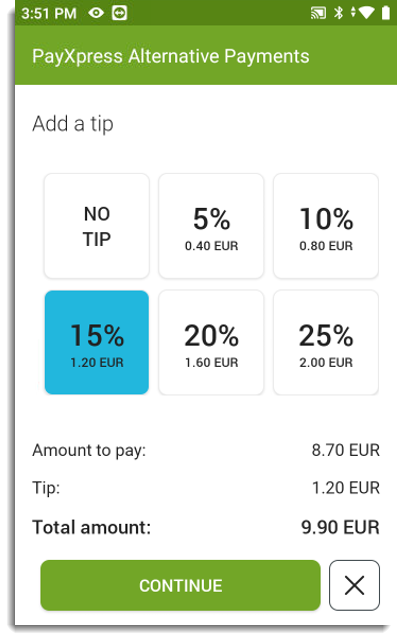Tap the Tip 1.20 EUR summary value
The width and height of the screenshot is (397, 640).
tap(346, 488)
